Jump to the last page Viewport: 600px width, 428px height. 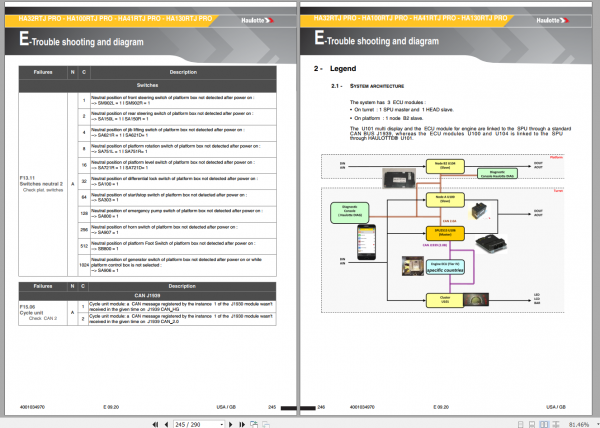pos(242,424)
